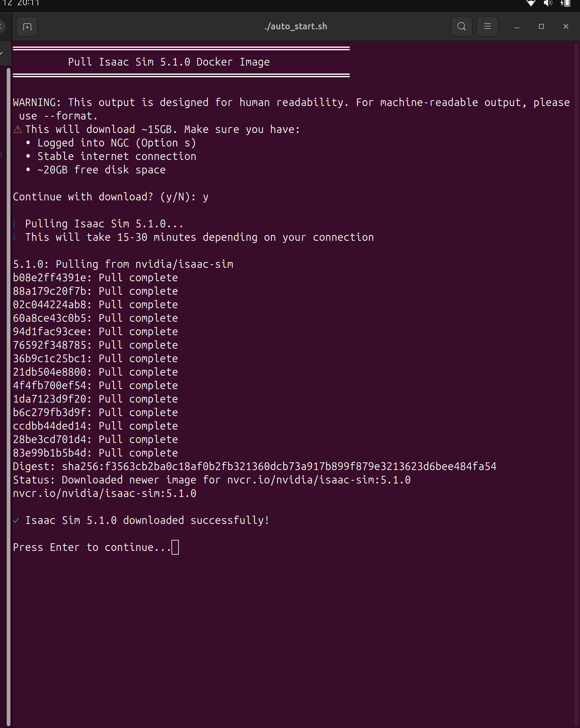The height and width of the screenshot is (728, 580).
Task: Click the blue info icon beside Pulling Isaac Sim
Action: coord(14,224)
